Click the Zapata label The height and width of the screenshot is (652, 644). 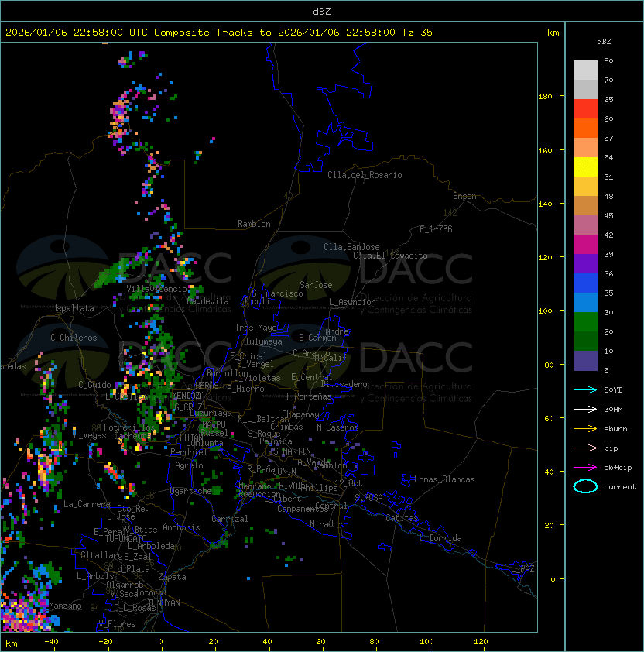[172, 577]
